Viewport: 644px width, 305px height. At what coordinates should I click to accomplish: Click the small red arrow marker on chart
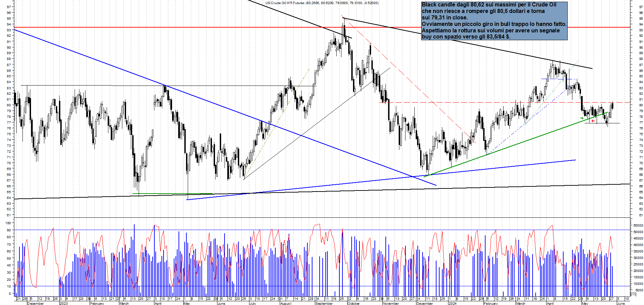[593, 121]
